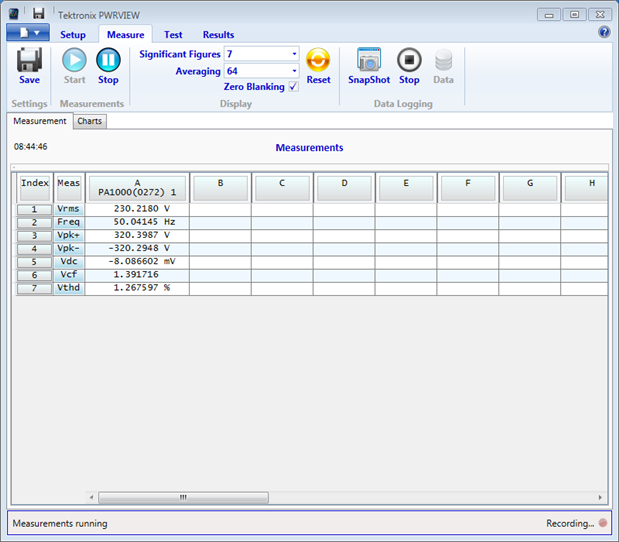Image resolution: width=619 pixels, height=542 pixels.
Task: Expand the Significant Figures dropdown
Action: [x=294, y=54]
